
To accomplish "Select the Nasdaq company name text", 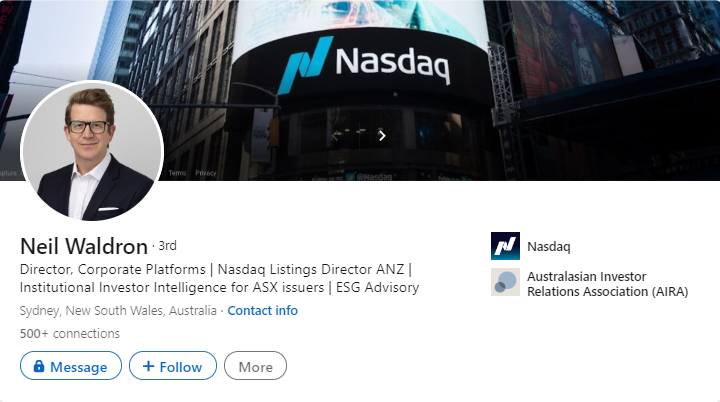I will [x=548, y=246].
